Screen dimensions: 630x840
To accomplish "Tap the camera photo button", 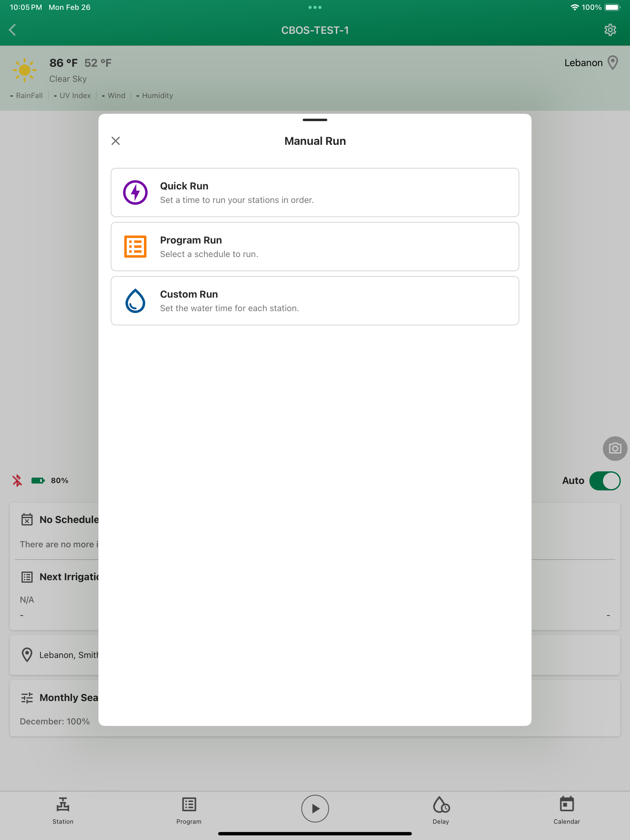I will pyautogui.click(x=614, y=449).
